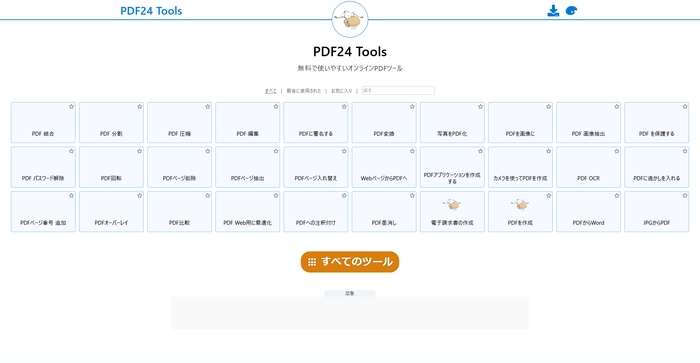The height and width of the screenshot is (363, 700).
Task: Open the JPGからPDF tool tile
Action: [657, 212]
